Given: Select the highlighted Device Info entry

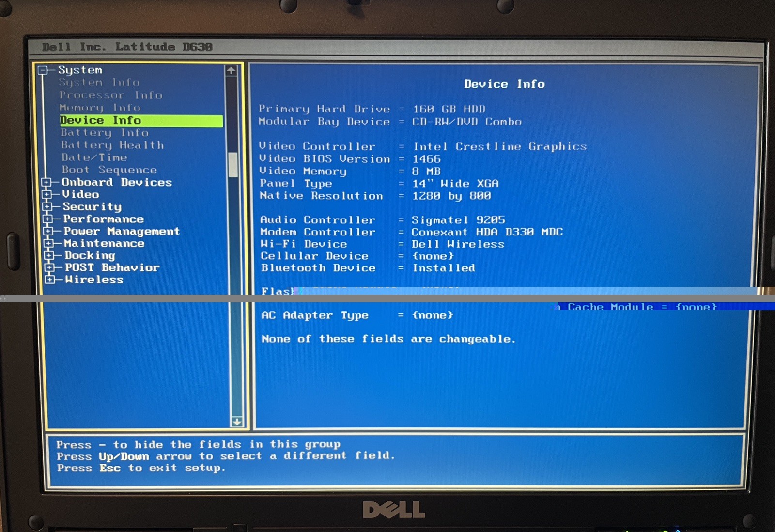Looking at the screenshot, I should click(141, 120).
